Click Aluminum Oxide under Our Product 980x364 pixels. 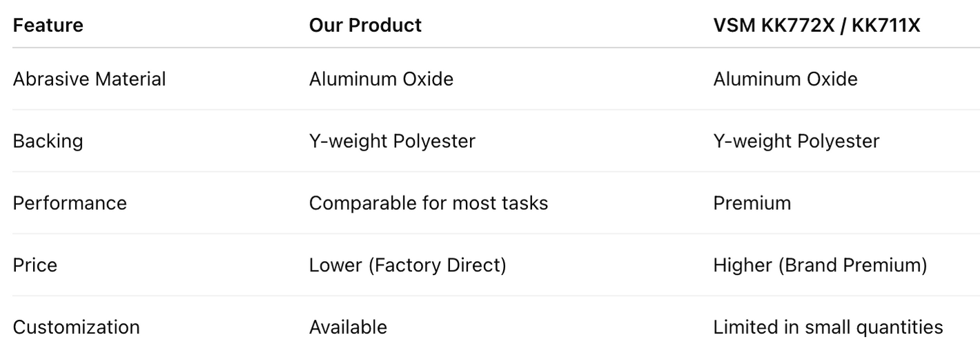click(381, 79)
